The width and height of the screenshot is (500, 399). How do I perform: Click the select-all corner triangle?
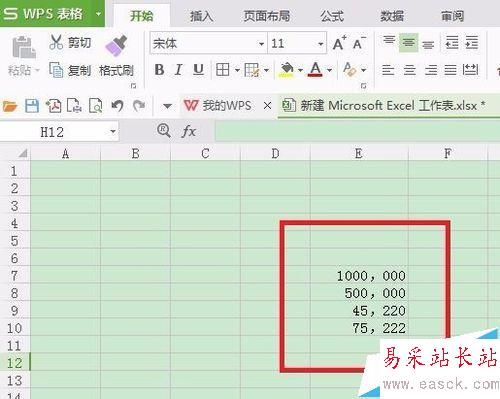coord(22,153)
